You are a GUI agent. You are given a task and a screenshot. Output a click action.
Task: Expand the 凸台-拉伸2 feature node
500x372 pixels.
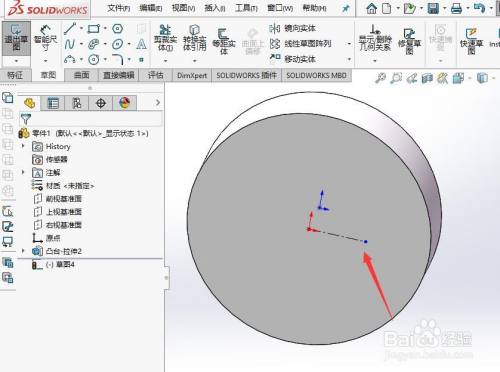pos(23,251)
